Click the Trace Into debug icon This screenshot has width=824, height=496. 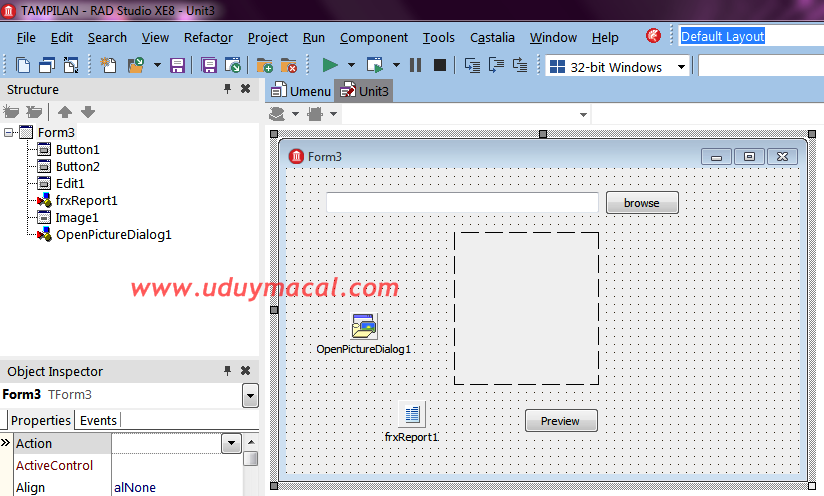tap(472, 65)
